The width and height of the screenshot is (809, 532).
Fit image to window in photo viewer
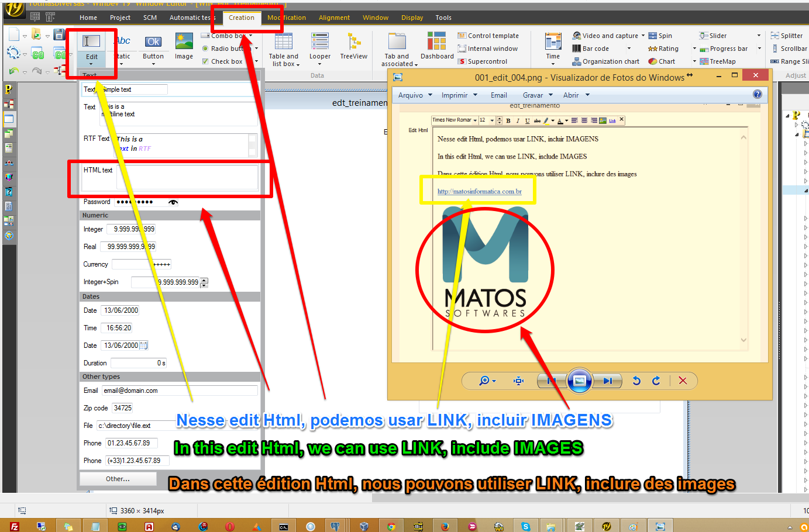pos(518,381)
